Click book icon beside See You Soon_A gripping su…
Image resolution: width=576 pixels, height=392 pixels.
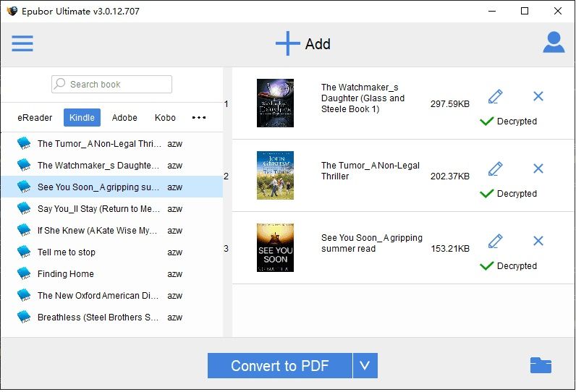[x=24, y=187]
